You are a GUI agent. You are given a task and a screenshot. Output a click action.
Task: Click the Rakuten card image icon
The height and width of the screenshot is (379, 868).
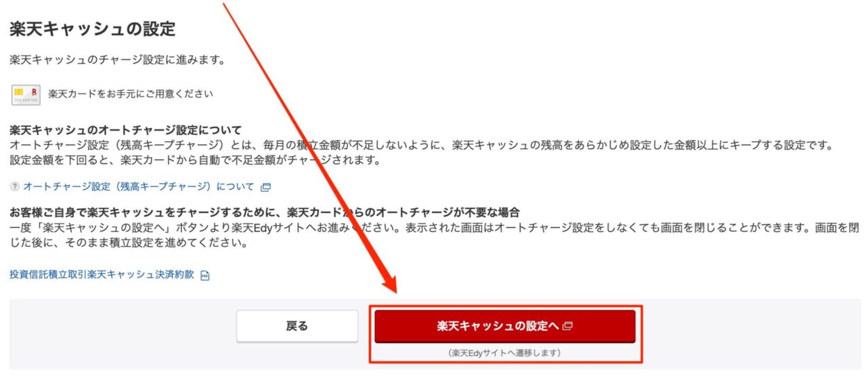26,94
